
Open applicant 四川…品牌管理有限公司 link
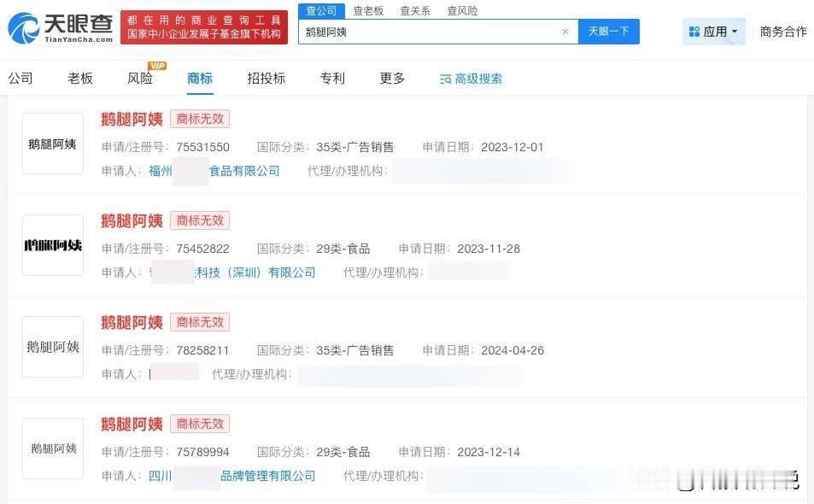tap(231, 476)
